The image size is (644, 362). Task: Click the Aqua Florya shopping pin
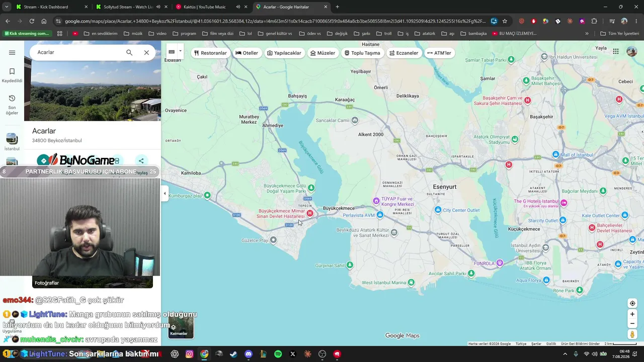(x=547, y=281)
